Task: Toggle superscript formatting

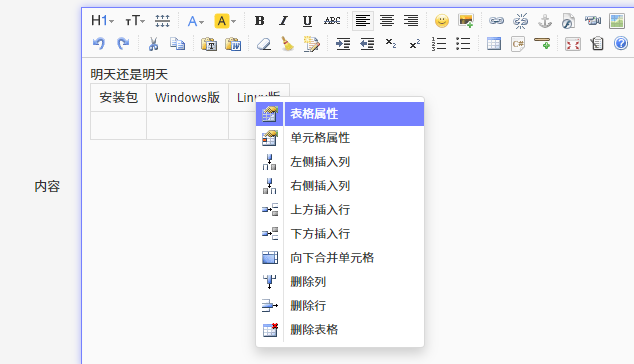Action: point(415,44)
